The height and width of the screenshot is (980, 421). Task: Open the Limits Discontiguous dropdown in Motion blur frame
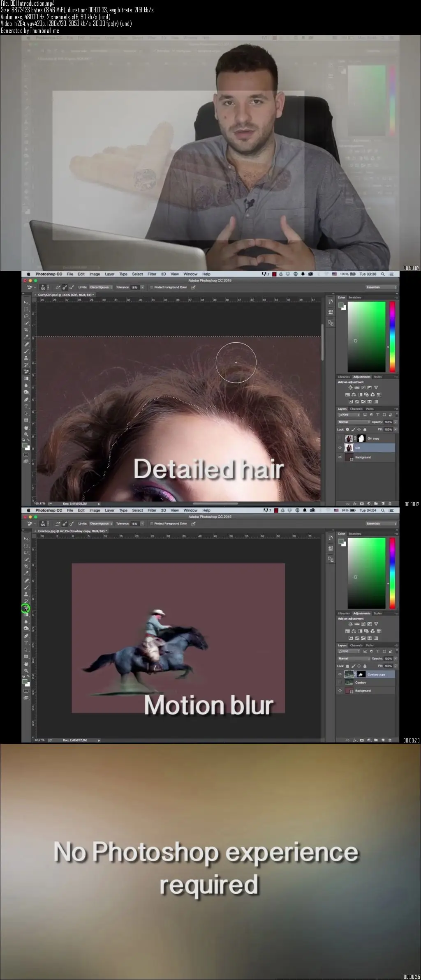pos(101,523)
